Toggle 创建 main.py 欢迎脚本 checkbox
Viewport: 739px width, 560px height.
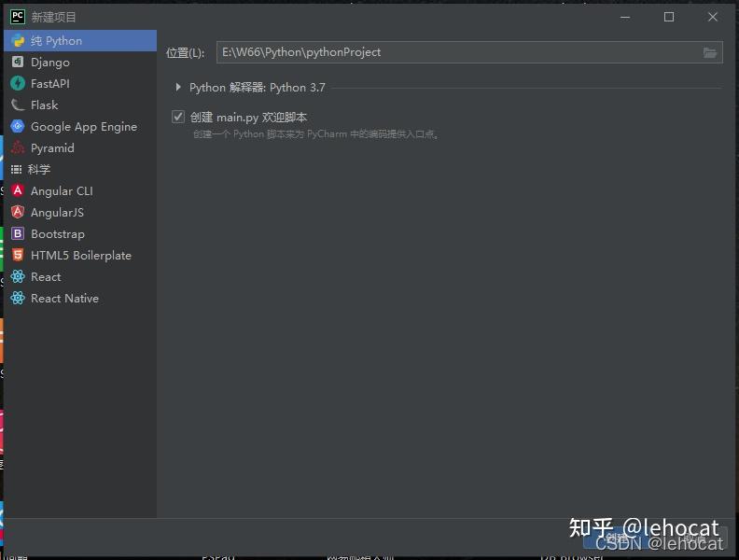(x=178, y=117)
